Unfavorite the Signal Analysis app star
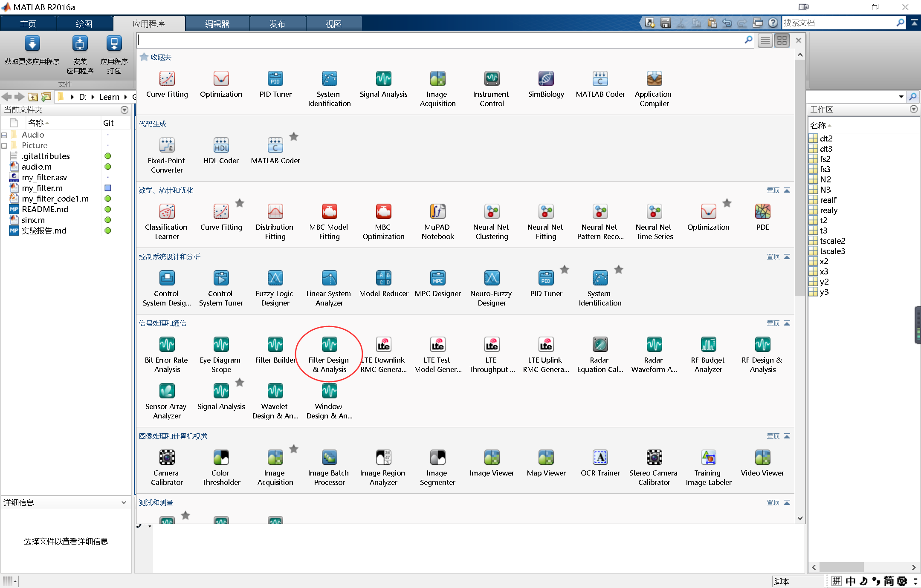Screen dimensions: 921x588 (x=240, y=382)
